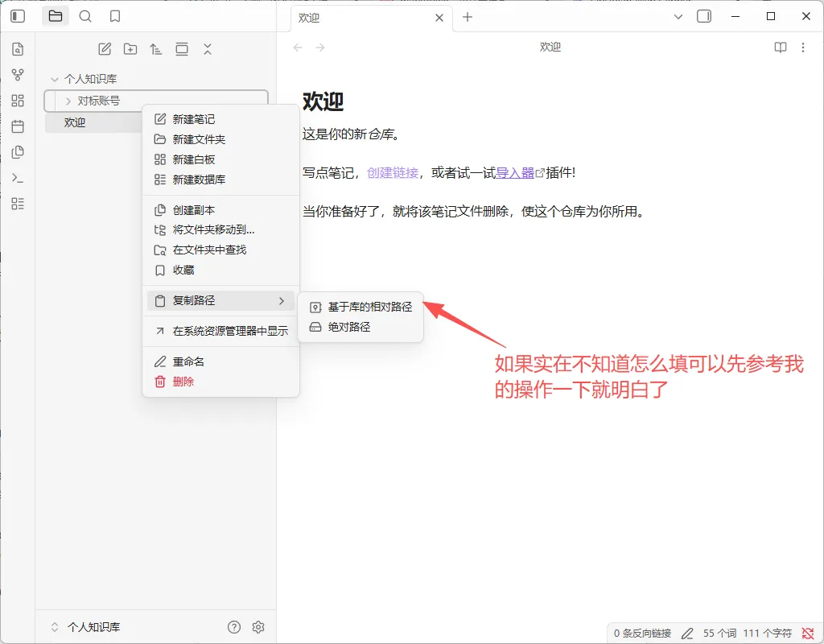The image size is (824, 644).
Task: Choose 新建白板 menu entry
Action: point(221,159)
